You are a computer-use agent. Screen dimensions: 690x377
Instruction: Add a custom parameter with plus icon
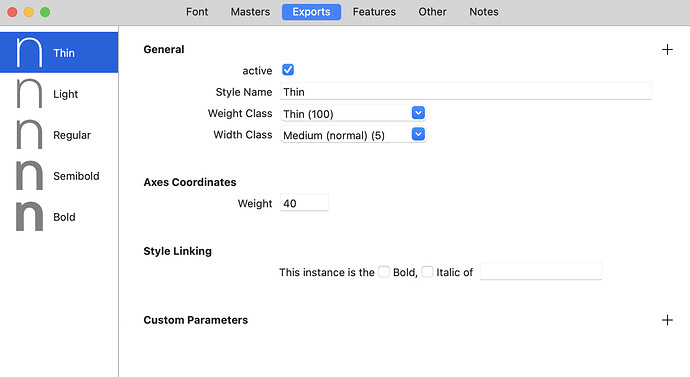coord(667,320)
